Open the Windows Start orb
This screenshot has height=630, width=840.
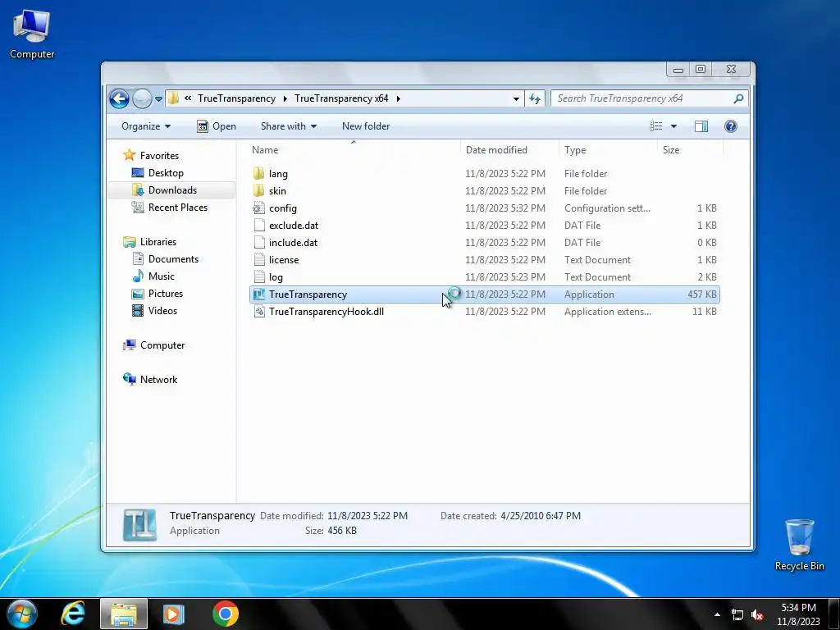point(22,614)
